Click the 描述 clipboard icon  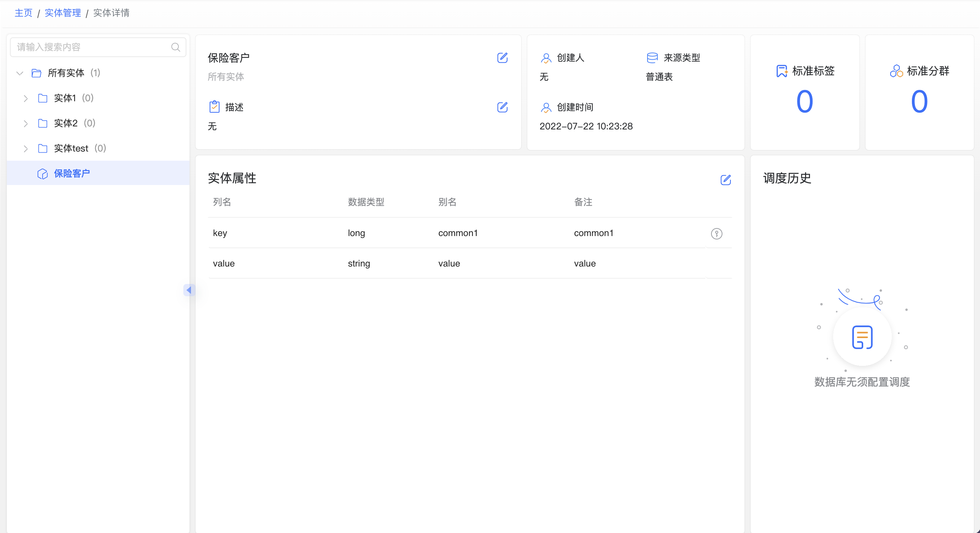215,107
